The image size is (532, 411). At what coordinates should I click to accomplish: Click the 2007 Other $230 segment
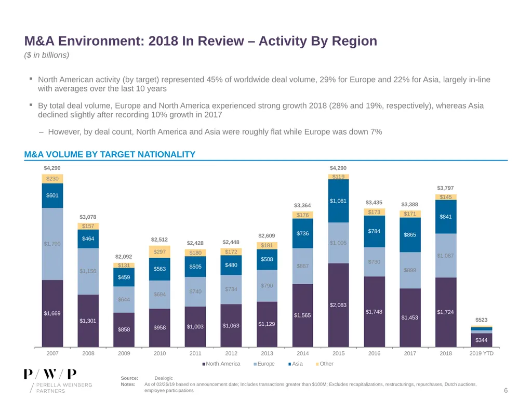[52, 179]
